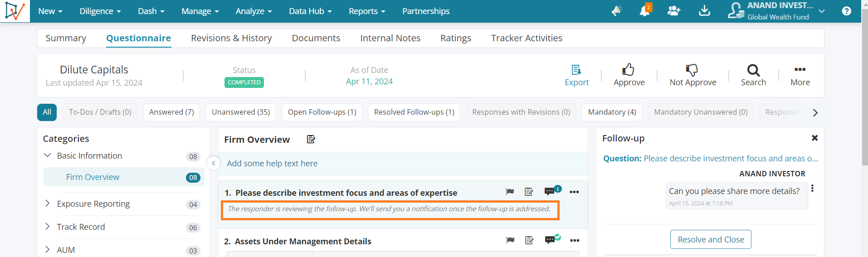The image size is (868, 257).
Task: Switch to Revisions & History tab
Action: pyautogui.click(x=231, y=38)
